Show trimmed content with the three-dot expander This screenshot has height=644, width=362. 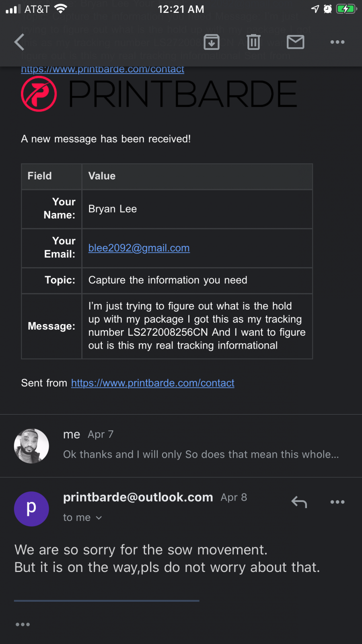23,624
